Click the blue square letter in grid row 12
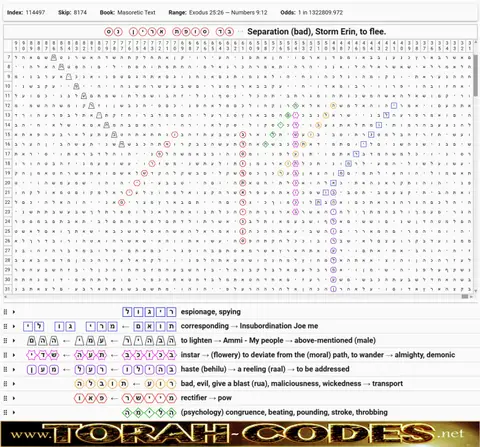The width and height of the screenshot is (480, 447). 394,106
